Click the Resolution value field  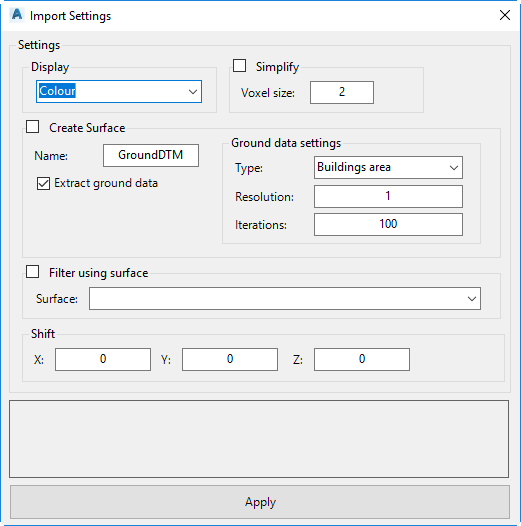pyautogui.click(x=388, y=196)
